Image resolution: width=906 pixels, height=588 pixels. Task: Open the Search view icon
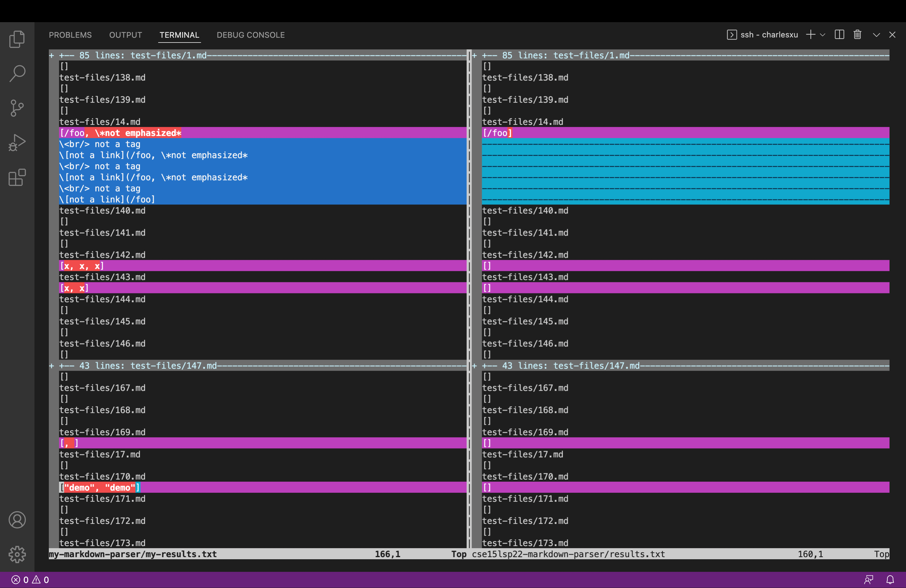[x=17, y=73]
